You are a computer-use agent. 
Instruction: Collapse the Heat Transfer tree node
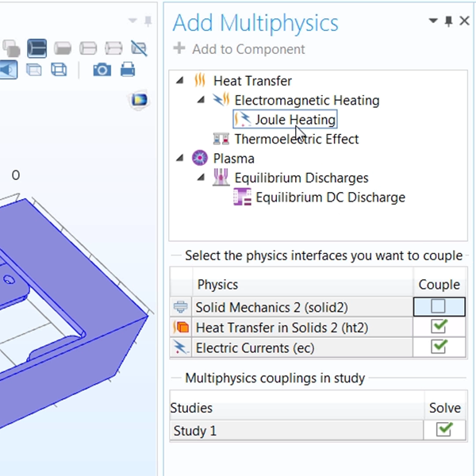point(179,81)
